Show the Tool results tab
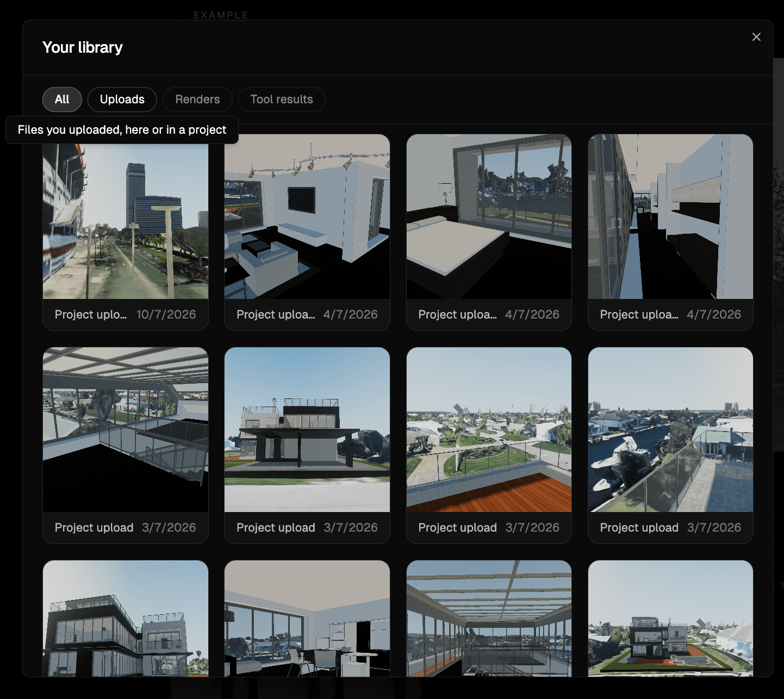 pyautogui.click(x=282, y=99)
